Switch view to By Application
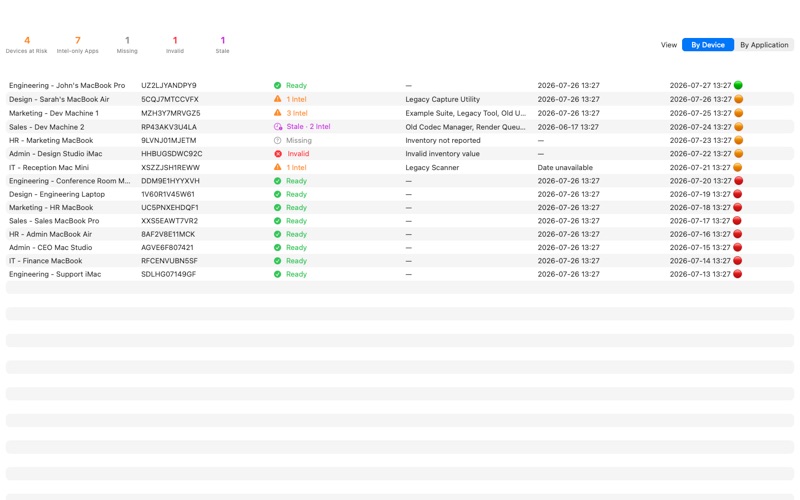The image size is (800, 500). click(764, 45)
